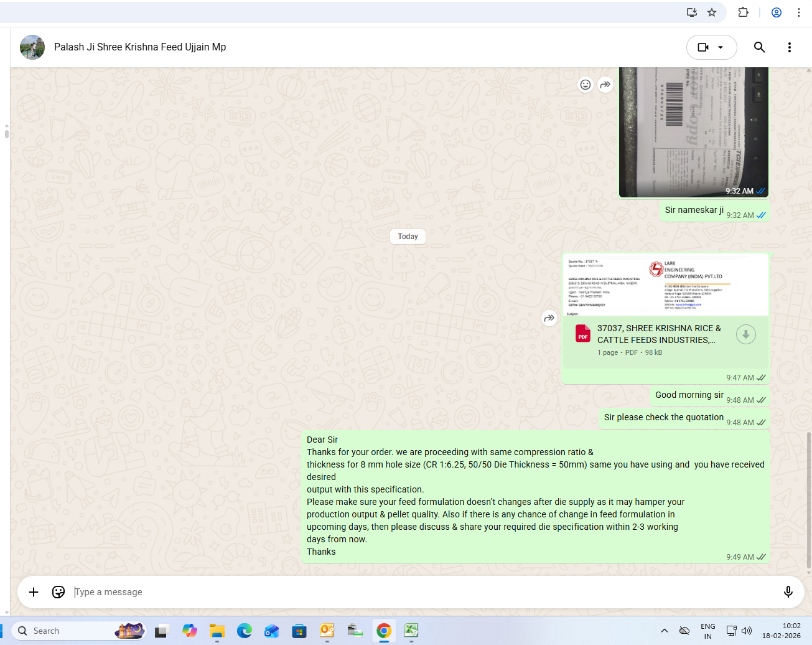The image size is (812, 645).
Task: Open the browser extensions puzzle icon
Action: (x=743, y=12)
